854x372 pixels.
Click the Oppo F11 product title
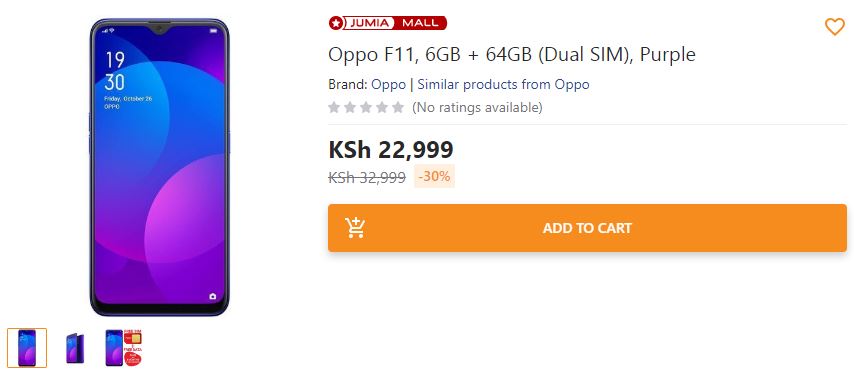(x=512, y=54)
